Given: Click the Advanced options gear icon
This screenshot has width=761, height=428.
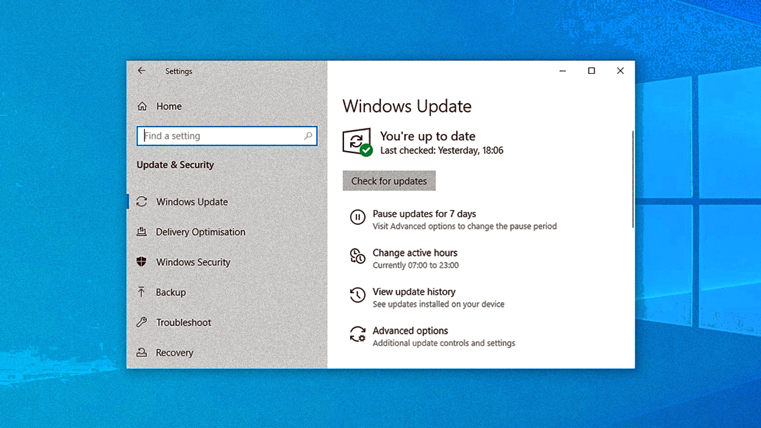Looking at the screenshot, I should coord(358,334).
